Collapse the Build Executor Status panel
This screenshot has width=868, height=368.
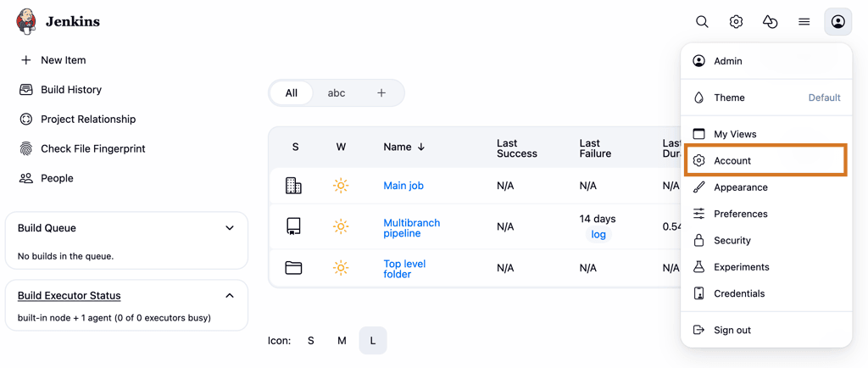tap(230, 296)
